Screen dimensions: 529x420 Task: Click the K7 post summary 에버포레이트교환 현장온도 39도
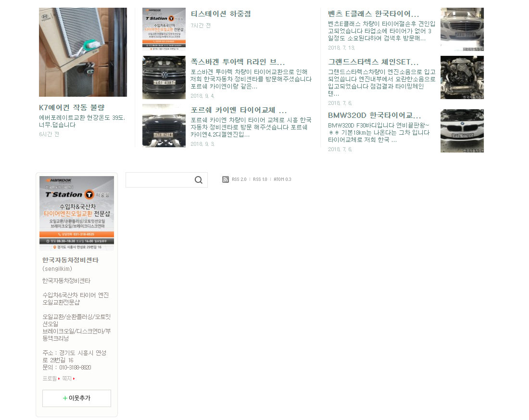pyautogui.click(x=82, y=121)
